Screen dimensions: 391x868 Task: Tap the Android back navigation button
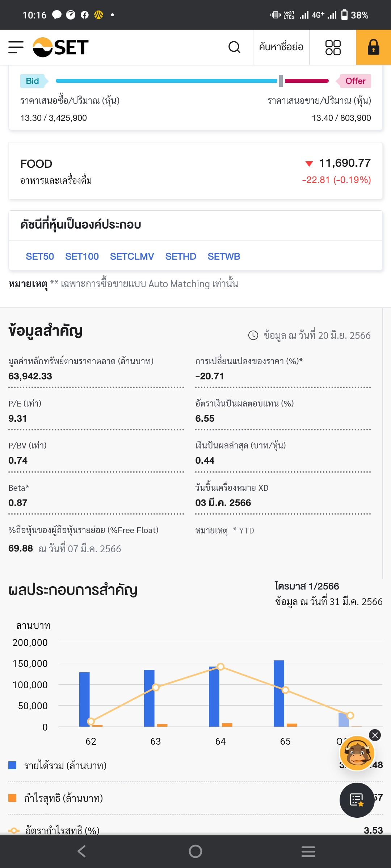tap(82, 851)
